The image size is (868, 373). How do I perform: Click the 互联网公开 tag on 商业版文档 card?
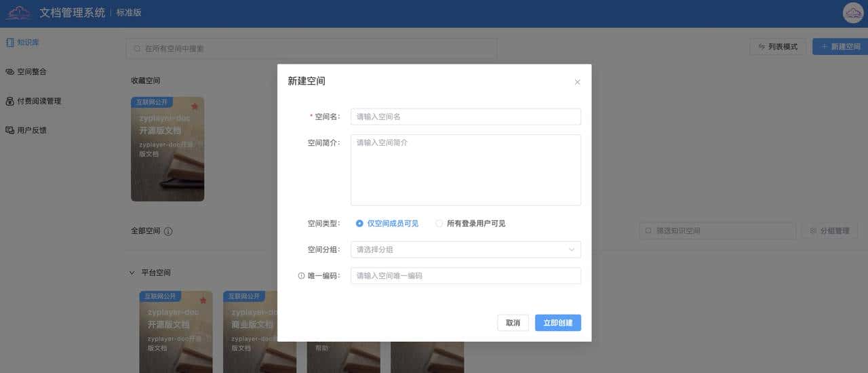(245, 296)
